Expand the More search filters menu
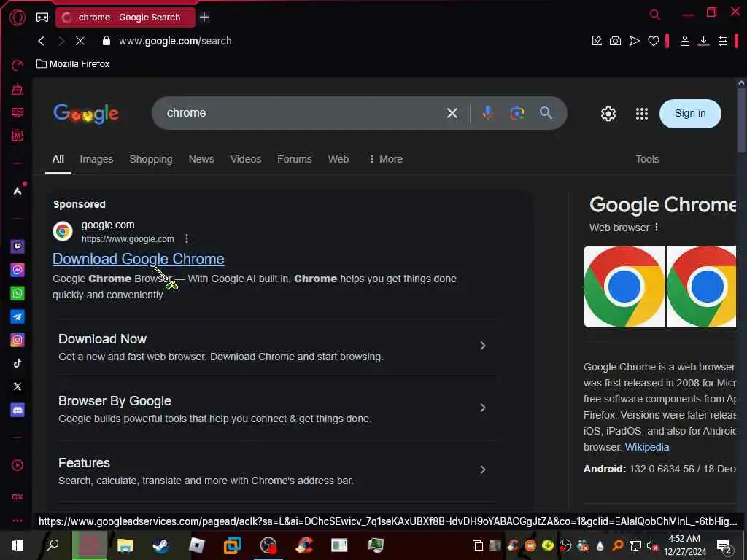747x560 pixels. pyautogui.click(x=386, y=159)
